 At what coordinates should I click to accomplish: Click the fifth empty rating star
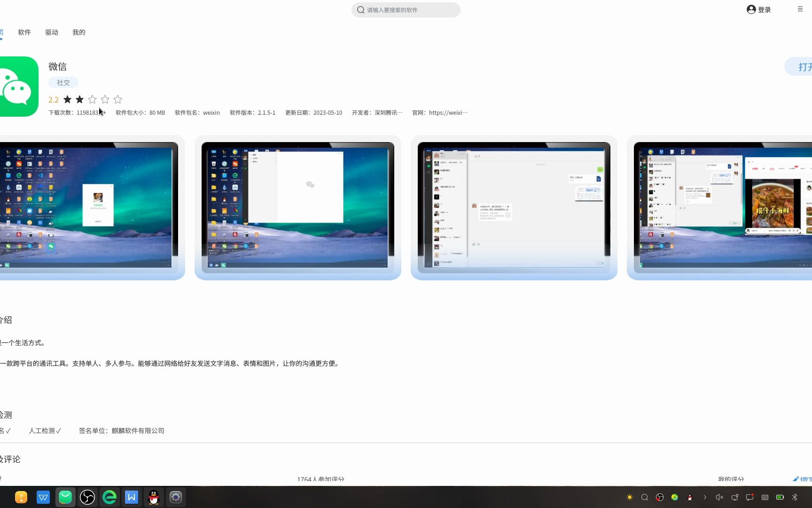click(x=118, y=99)
